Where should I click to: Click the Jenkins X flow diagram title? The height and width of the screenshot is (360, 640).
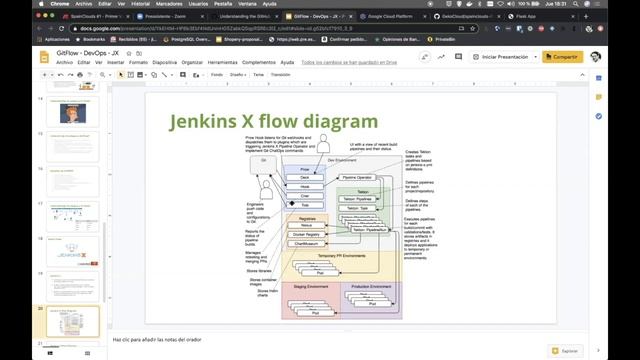click(273, 121)
